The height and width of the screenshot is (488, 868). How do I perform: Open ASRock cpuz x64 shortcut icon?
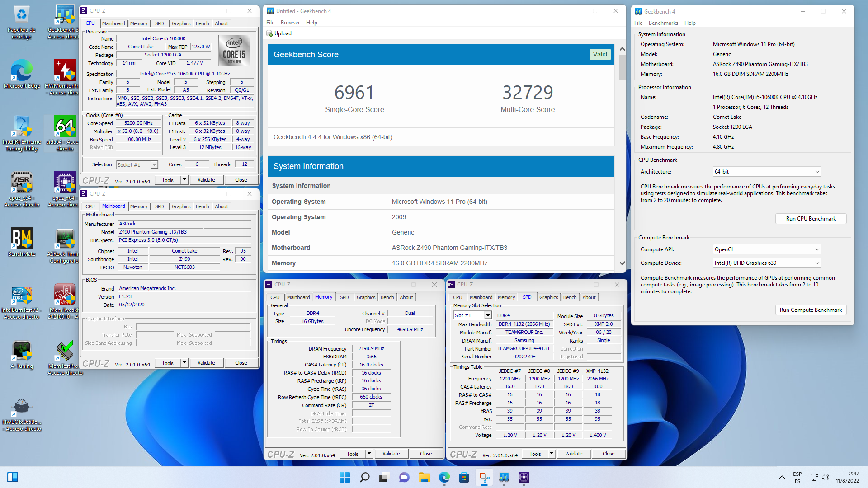[x=21, y=189]
